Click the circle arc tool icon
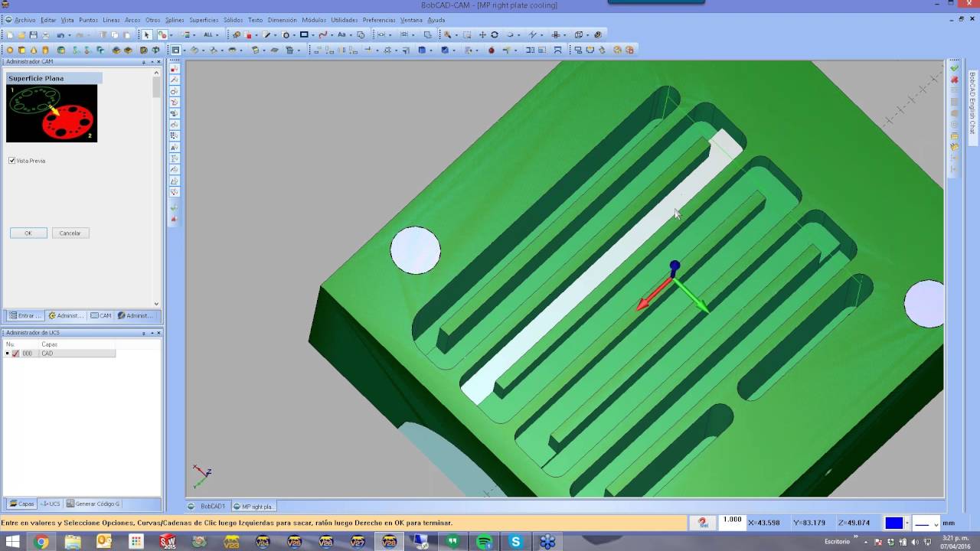This screenshot has width=980, height=551. pos(286,35)
